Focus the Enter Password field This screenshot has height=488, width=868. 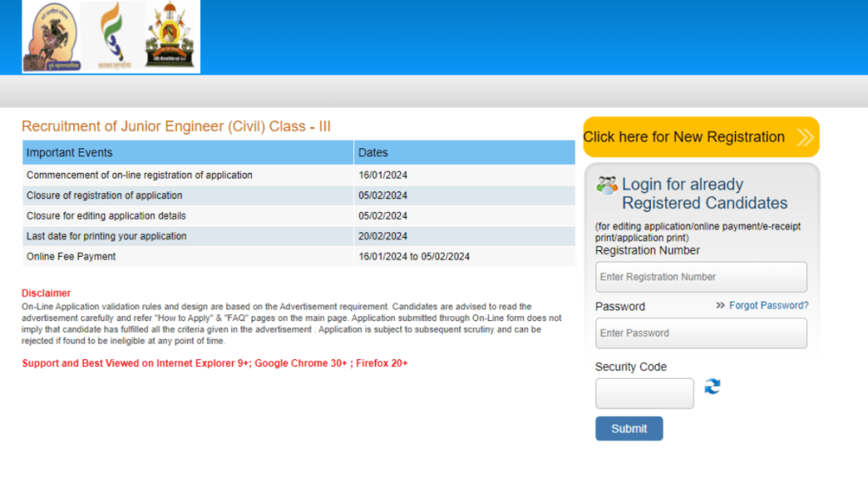700,333
